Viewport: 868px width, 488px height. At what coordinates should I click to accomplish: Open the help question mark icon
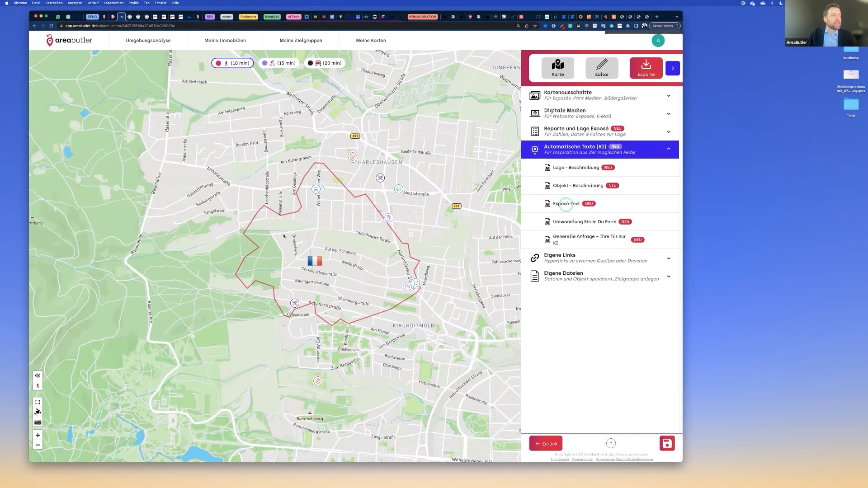(611, 443)
